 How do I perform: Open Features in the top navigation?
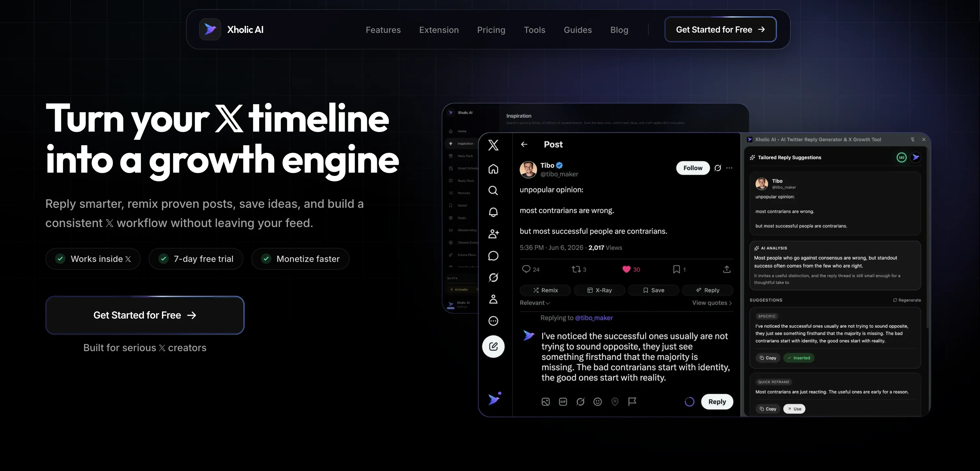pos(383,30)
